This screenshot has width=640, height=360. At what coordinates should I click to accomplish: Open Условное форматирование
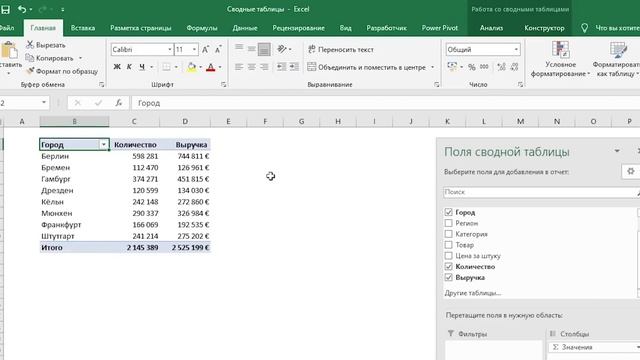click(x=560, y=59)
